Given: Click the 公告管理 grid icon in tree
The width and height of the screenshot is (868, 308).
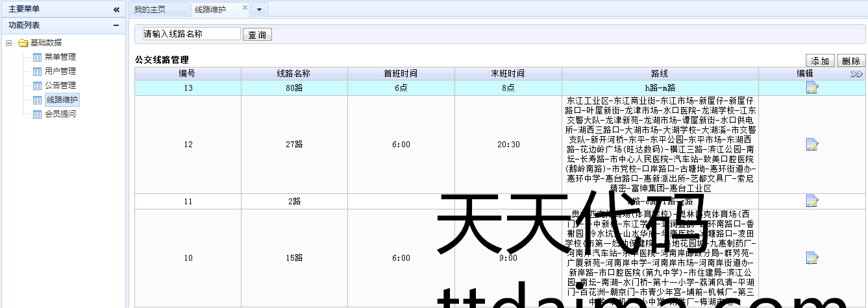Looking at the screenshot, I should (x=37, y=86).
